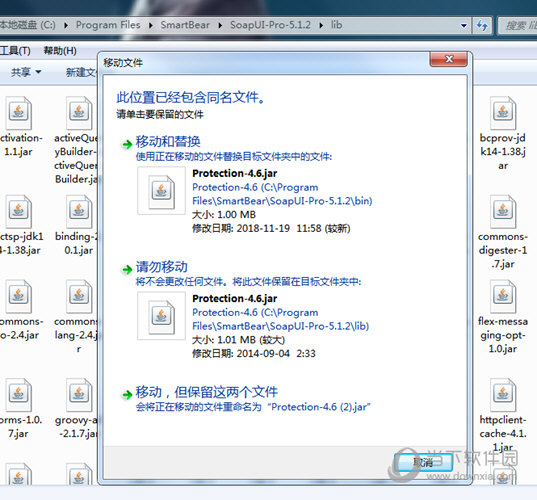Select the activation-1.1.jar file icon

pyautogui.click(x=19, y=113)
